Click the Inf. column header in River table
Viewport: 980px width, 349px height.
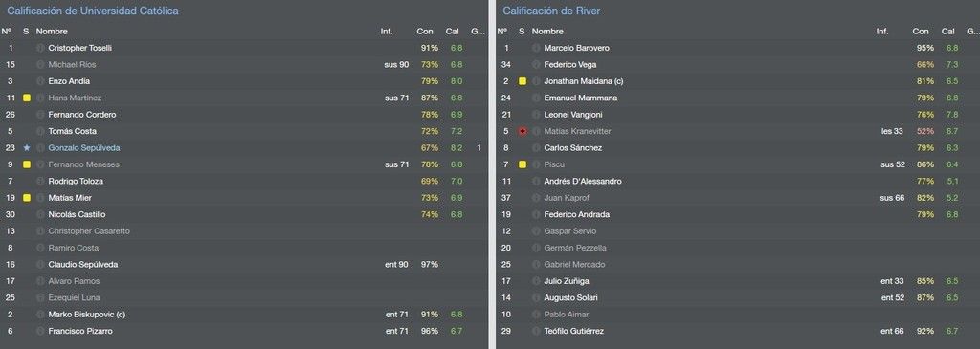coord(881,32)
